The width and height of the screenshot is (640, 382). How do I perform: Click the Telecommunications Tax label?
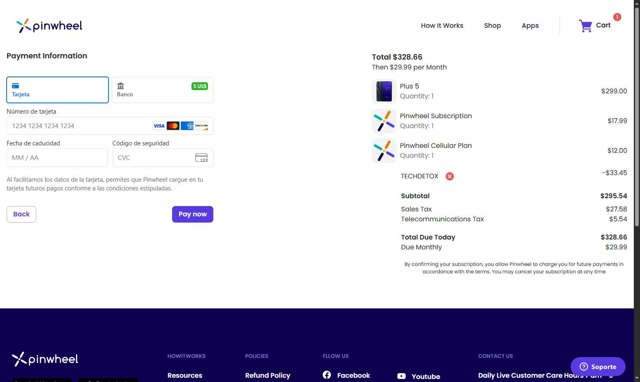coord(442,219)
